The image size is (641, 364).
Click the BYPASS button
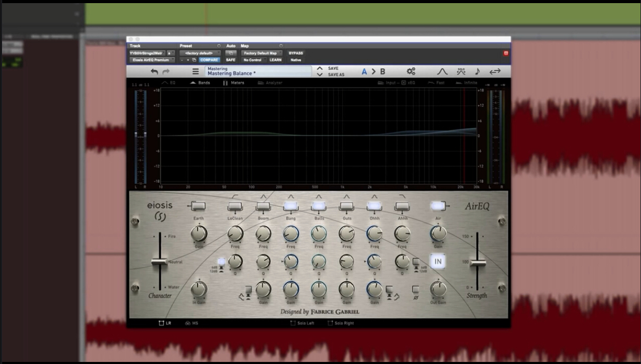tap(296, 53)
